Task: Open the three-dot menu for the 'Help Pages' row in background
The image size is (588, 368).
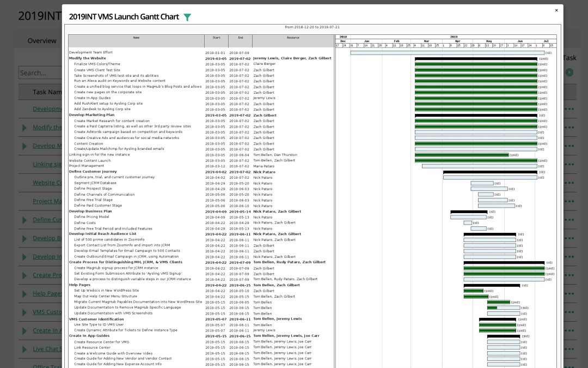Action: click(x=569, y=294)
